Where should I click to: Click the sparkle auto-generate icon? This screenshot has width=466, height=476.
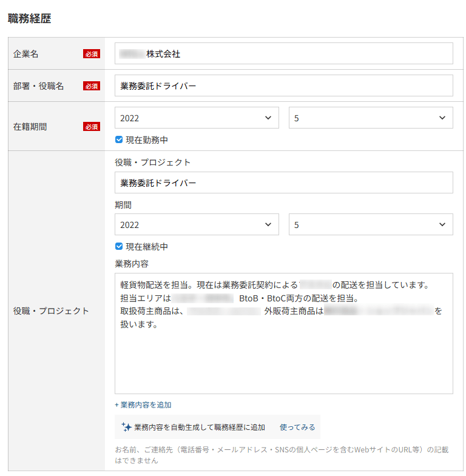click(126, 427)
